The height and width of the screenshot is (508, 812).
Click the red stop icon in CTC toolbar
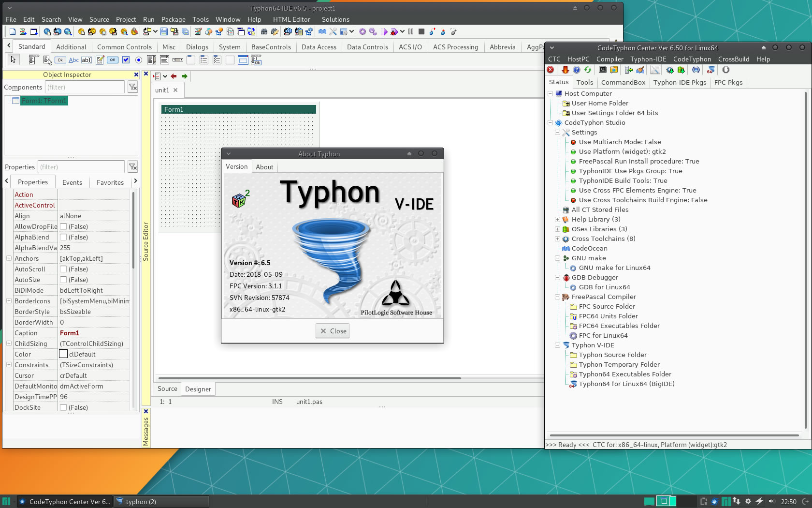point(551,70)
